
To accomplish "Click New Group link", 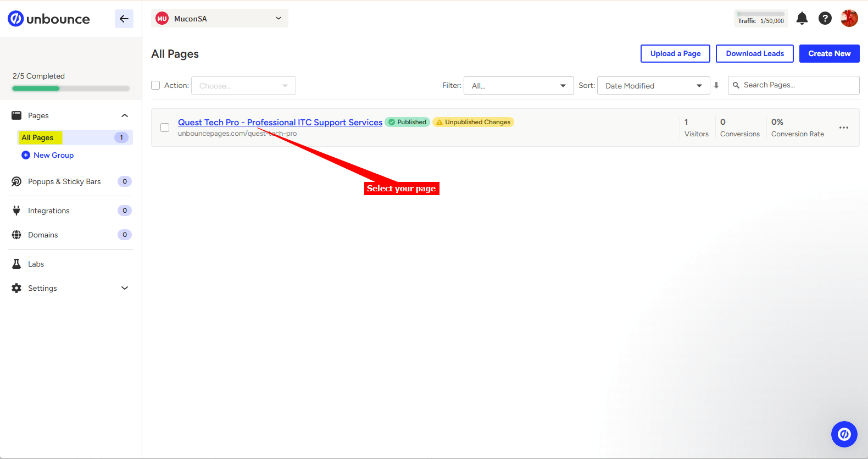I will [53, 155].
